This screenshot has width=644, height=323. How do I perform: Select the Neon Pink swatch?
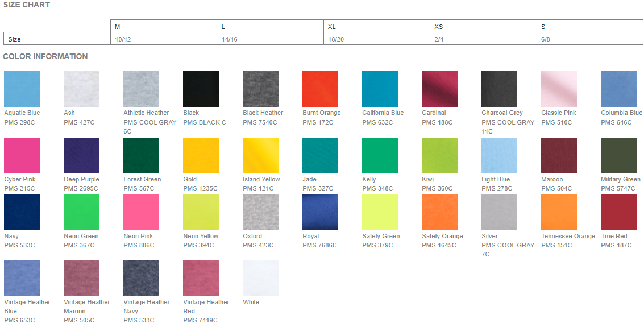(x=141, y=212)
